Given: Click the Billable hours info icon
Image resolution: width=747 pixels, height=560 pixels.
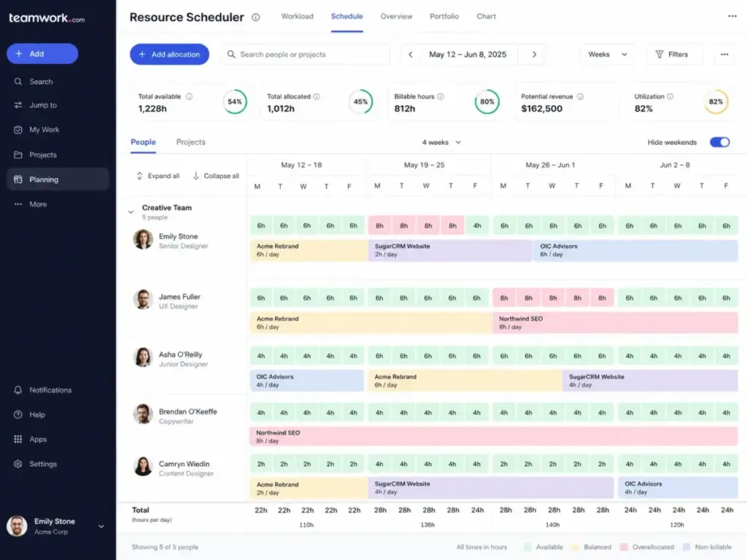Looking at the screenshot, I should click(x=440, y=97).
